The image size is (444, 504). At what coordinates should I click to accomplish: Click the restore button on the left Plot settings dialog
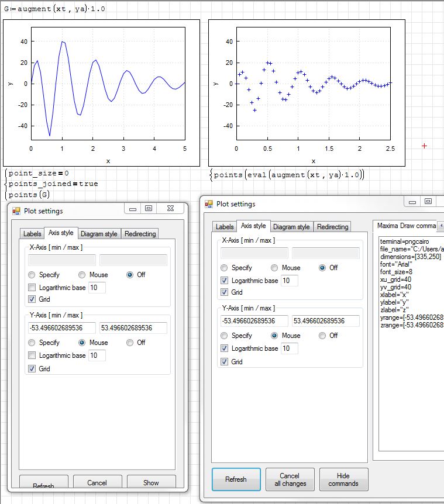coord(149,209)
